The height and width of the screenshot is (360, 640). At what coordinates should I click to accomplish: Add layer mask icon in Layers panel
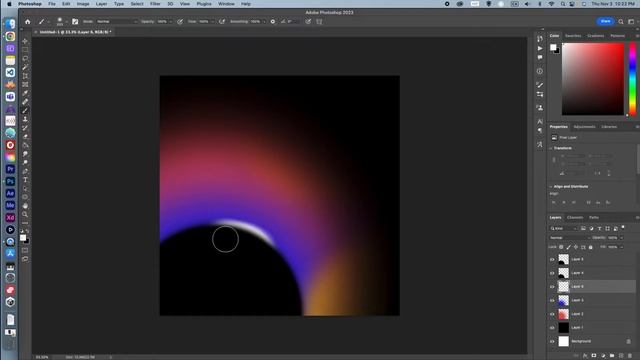[594, 356]
